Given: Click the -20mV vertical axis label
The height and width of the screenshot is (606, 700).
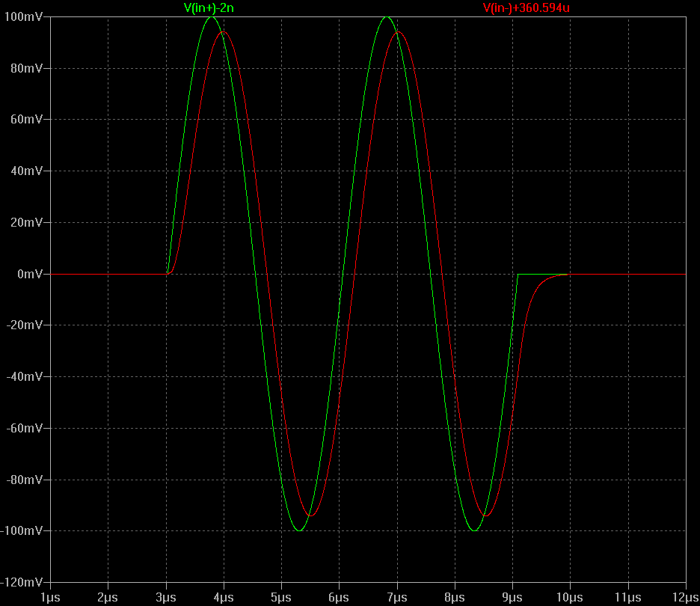Looking at the screenshot, I should 24,325.
